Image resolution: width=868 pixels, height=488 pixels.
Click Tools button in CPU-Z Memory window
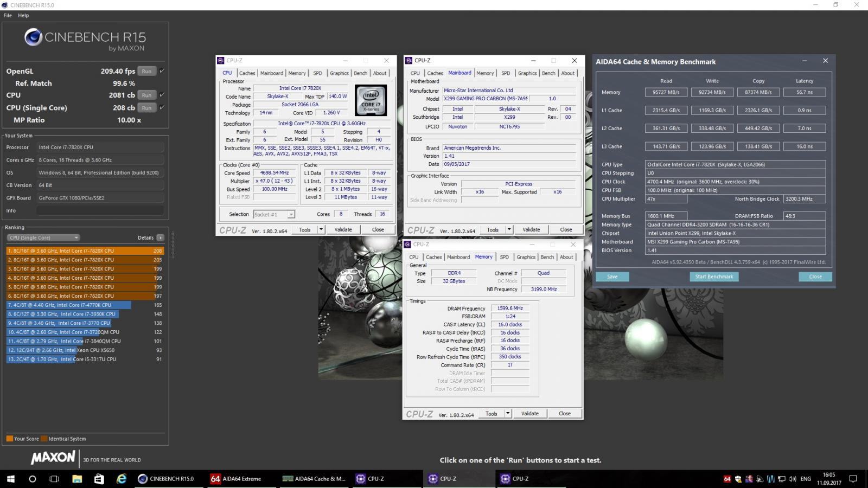[x=491, y=413]
